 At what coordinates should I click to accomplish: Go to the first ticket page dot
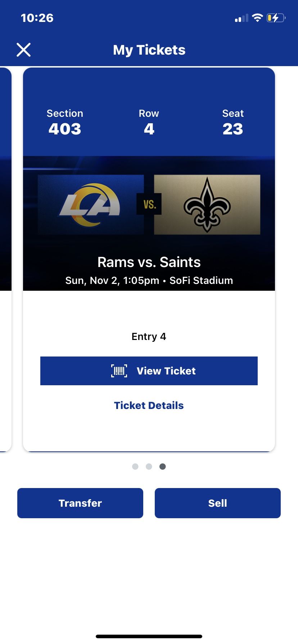pos(135,466)
